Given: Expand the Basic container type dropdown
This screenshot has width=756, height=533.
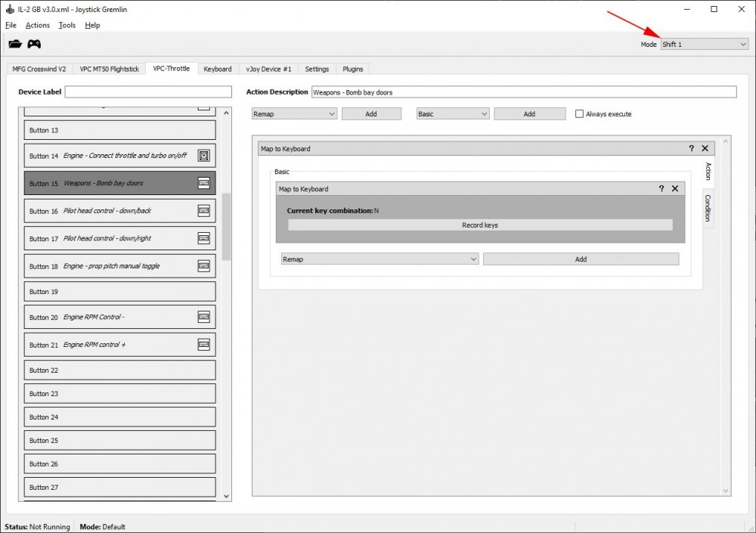Looking at the screenshot, I should tap(453, 114).
